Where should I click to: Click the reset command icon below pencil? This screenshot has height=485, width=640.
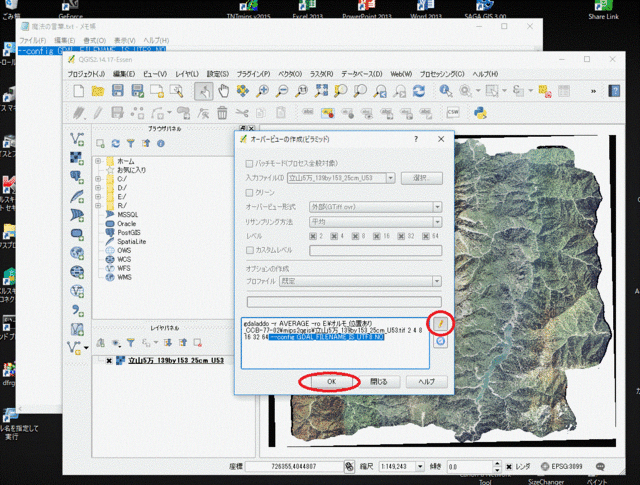coord(440,341)
